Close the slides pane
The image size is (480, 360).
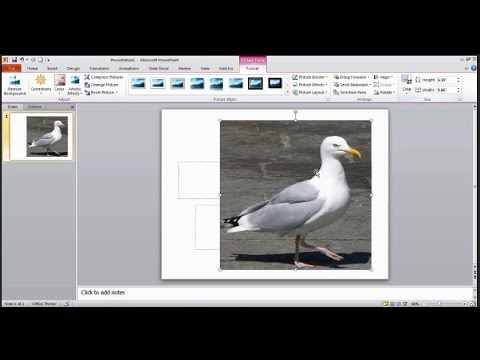coord(72,107)
